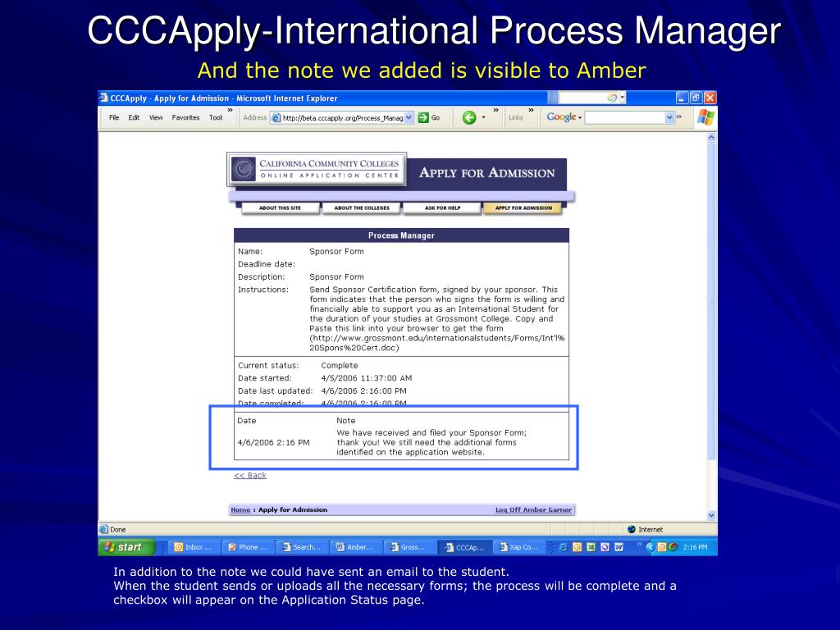Click the Home breadcrumb link
Viewport: 840px width, 630px height.
pyautogui.click(x=240, y=509)
